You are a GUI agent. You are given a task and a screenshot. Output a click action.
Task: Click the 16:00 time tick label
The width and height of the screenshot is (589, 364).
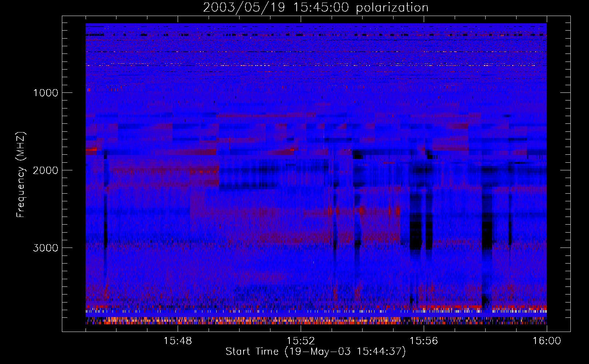pyautogui.click(x=547, y=341)
